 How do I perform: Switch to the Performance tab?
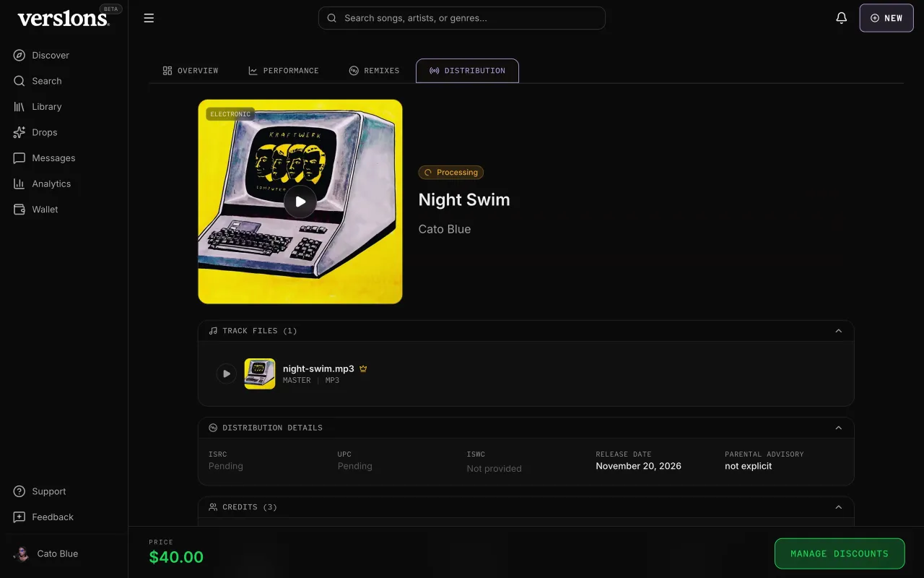click(284, 71)
